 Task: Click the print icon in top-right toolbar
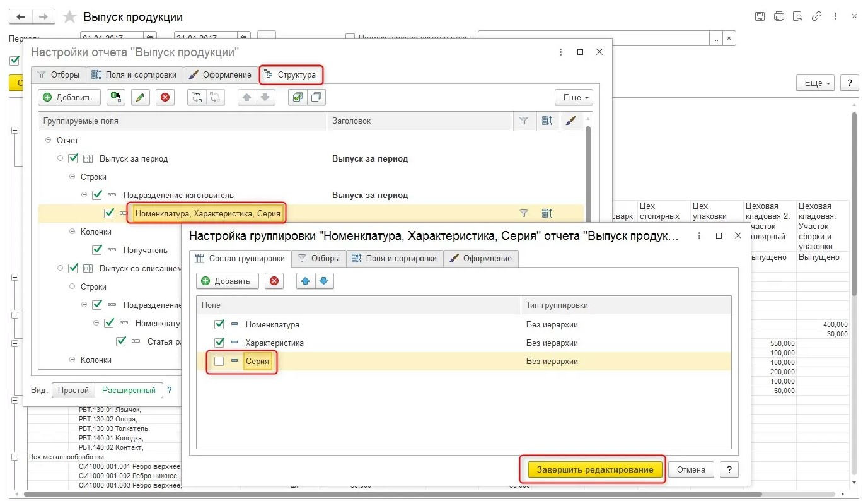pyautogui.click(x=778, y=16)
